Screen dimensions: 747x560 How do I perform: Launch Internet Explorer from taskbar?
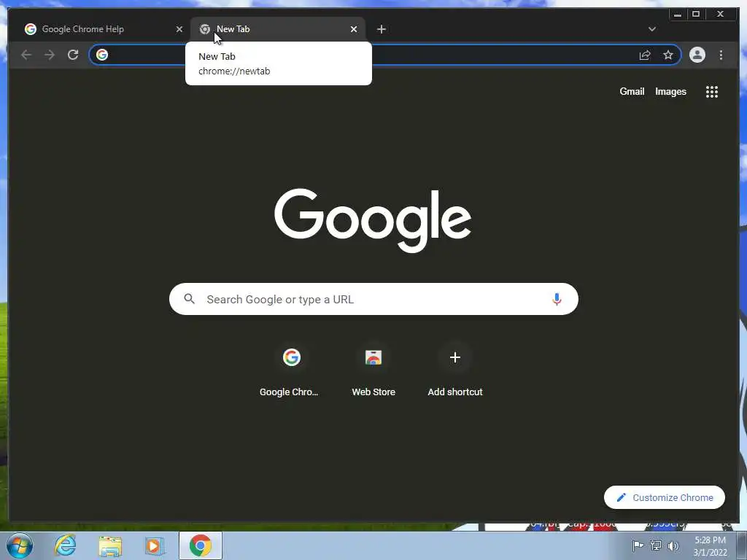tap(65, 545)
